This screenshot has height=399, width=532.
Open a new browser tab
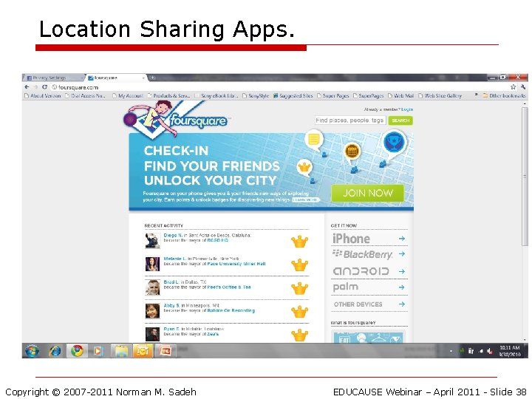coord(153,78)
